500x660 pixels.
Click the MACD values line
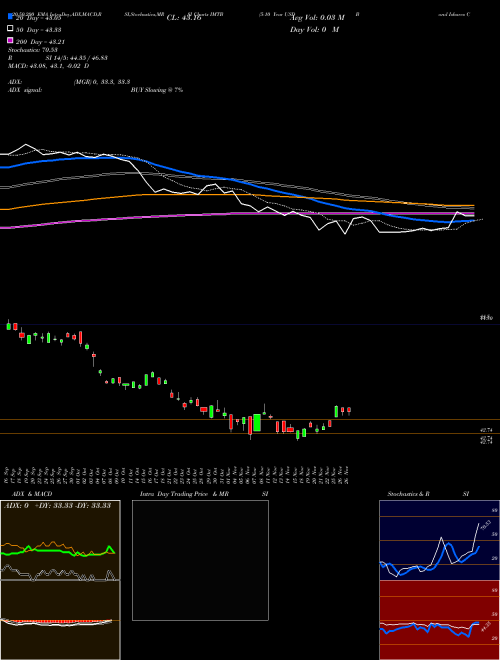point(48,66)
